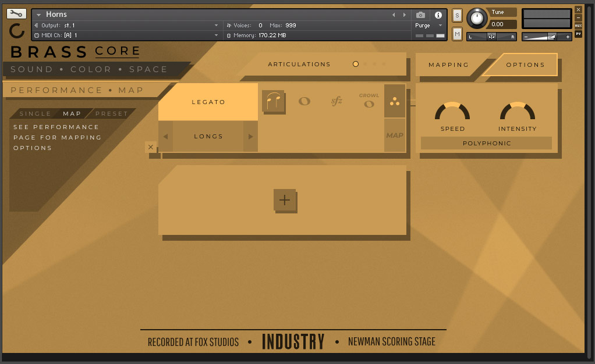
Task: Expand the MIDI channel dropdown
Action: pyautogui.click(x=216, y=35)
